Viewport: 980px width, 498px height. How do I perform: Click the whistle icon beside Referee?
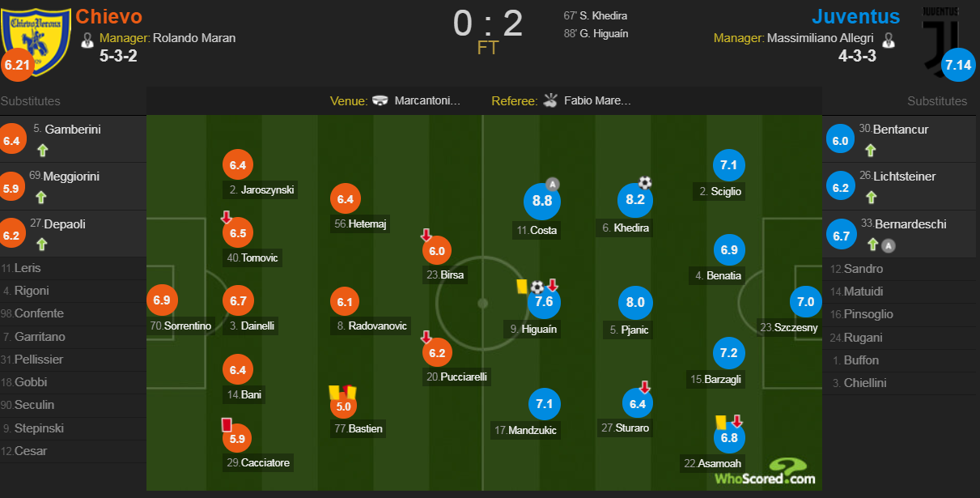(551, 100)
